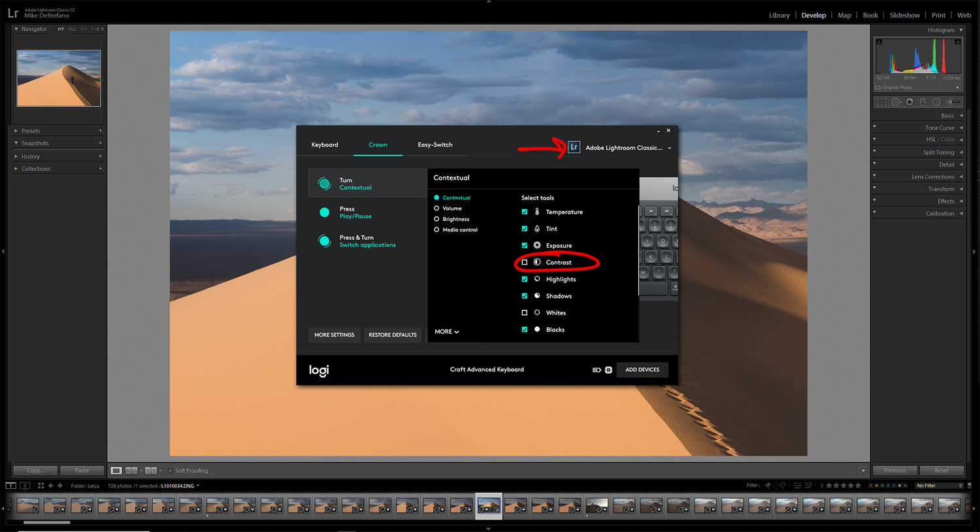Open grid view from filmstrip bar
This screenshot has width=980, height=532.
[41, 486]
